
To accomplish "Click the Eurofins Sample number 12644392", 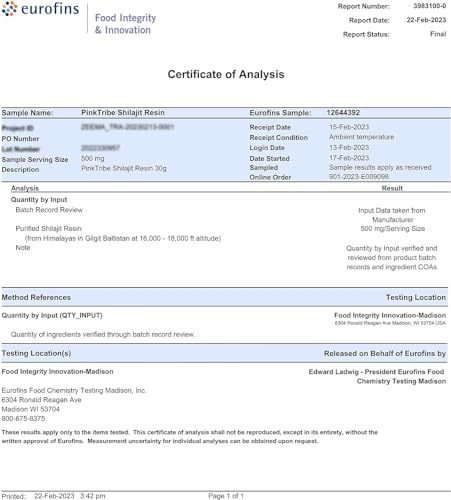I will click(343, 112).
